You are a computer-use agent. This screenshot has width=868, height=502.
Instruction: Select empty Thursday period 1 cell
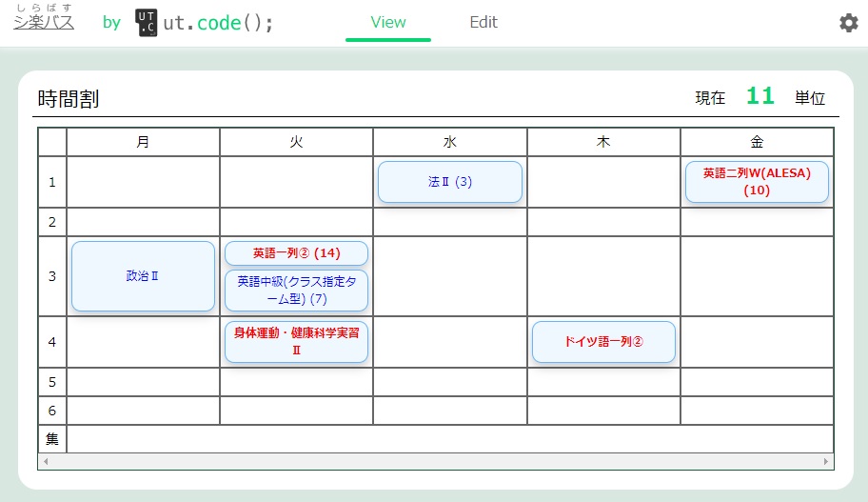603,182
